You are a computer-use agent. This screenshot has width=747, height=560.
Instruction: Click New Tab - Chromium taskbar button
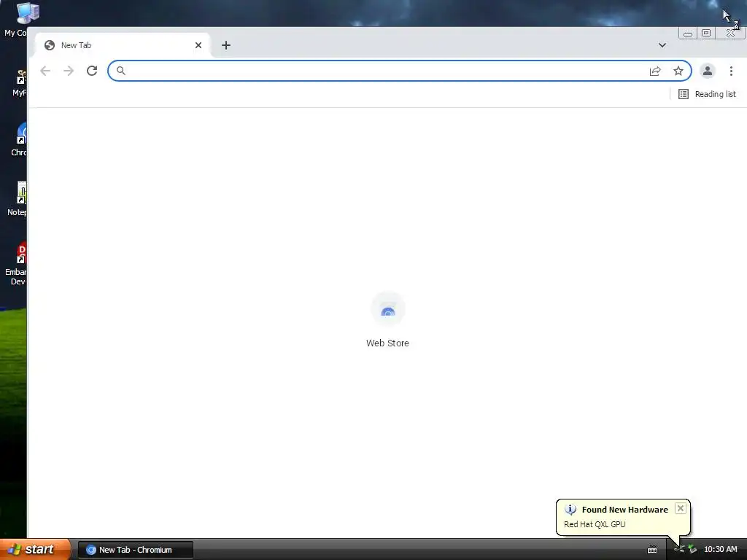coord(135,550)
